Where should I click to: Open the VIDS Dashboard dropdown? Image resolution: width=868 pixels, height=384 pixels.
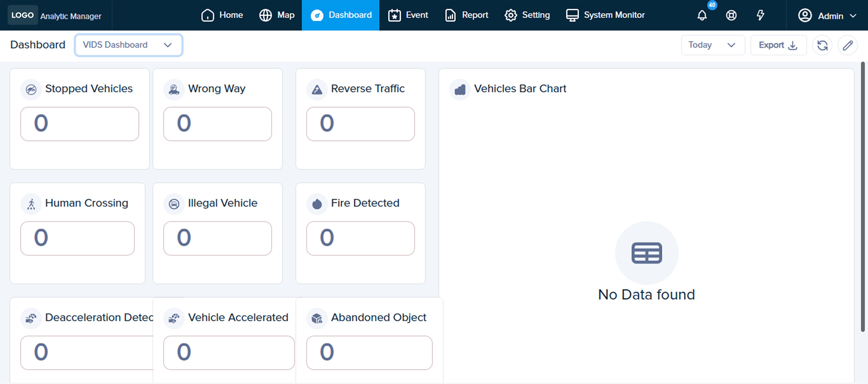click(x=128, y=45)
